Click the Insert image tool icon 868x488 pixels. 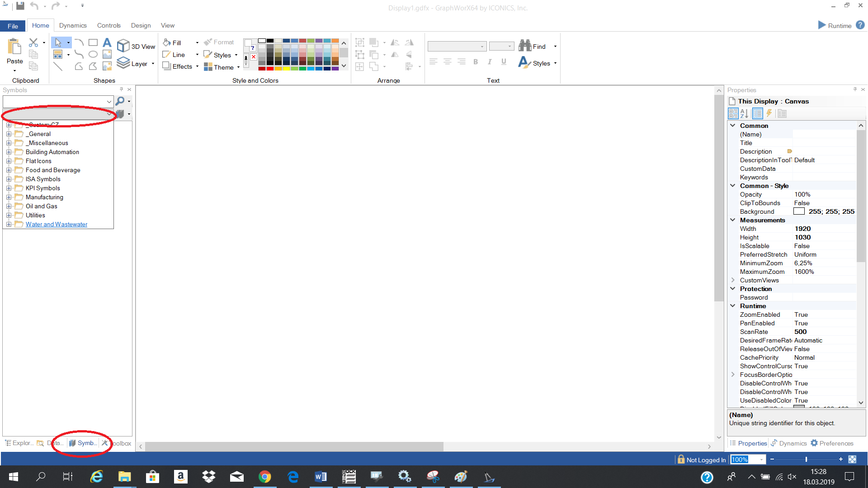[x=107, y=54]
